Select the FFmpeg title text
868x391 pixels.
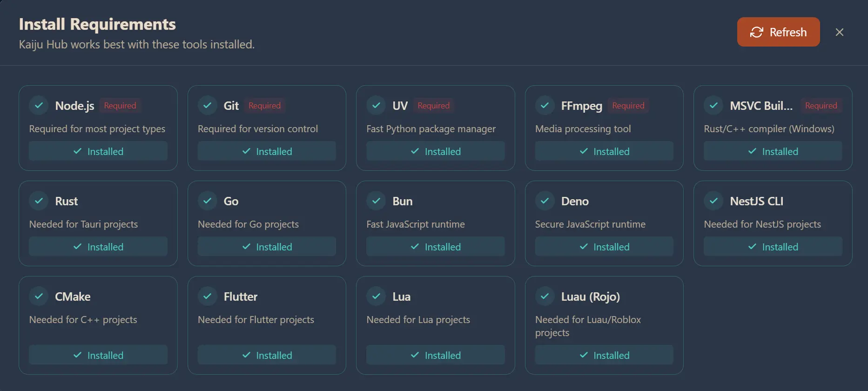[582, 106]
